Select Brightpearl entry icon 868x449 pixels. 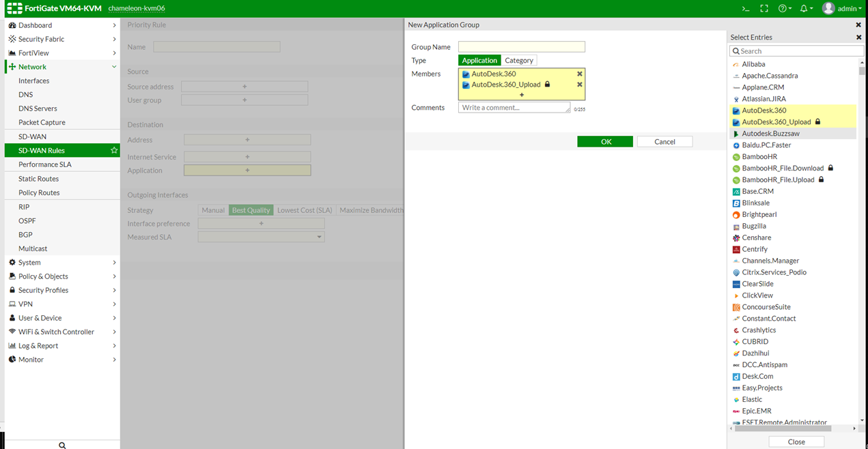(736, 215)
